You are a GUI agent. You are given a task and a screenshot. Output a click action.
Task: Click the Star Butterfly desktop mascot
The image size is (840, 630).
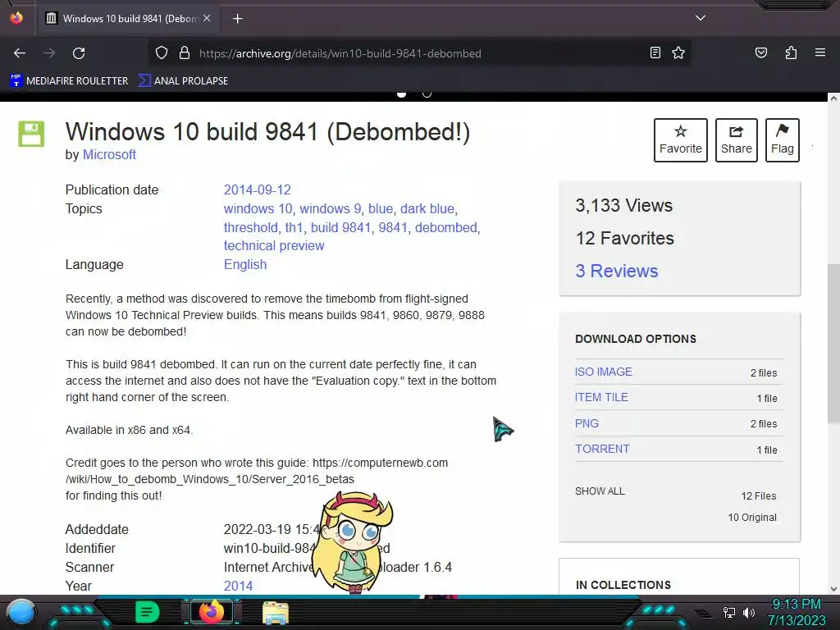click(x=352, y=542)
